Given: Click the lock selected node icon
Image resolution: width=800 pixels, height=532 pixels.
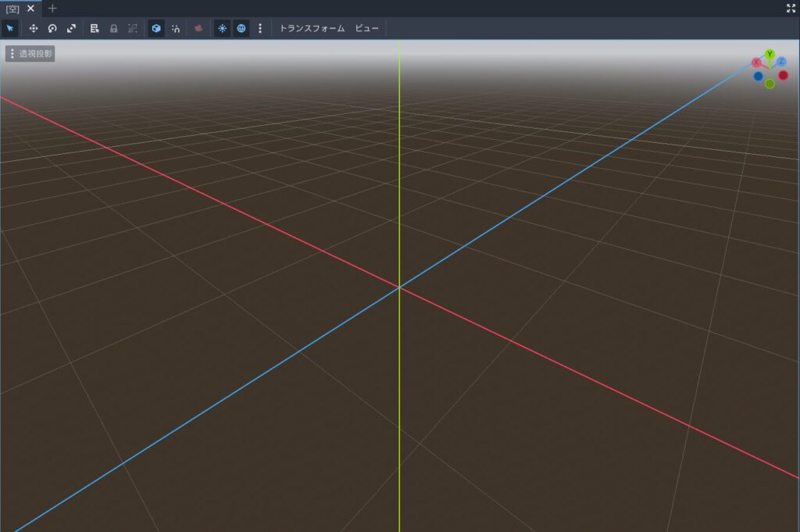Looking at the screenshot, I should (x=114, y=29).
